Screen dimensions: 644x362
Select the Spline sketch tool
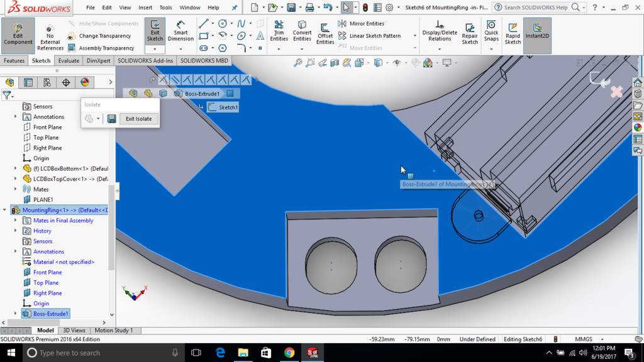241,23
